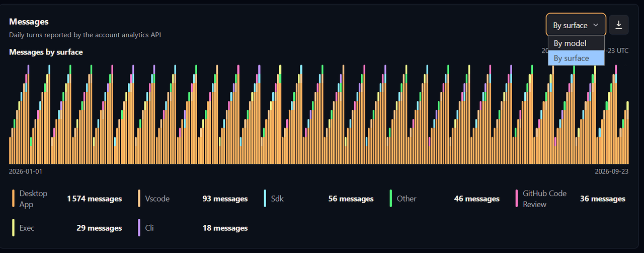Screen dimensions: 644x253
Task: Download the messages chart data
Action: click(x=619, y=25)
